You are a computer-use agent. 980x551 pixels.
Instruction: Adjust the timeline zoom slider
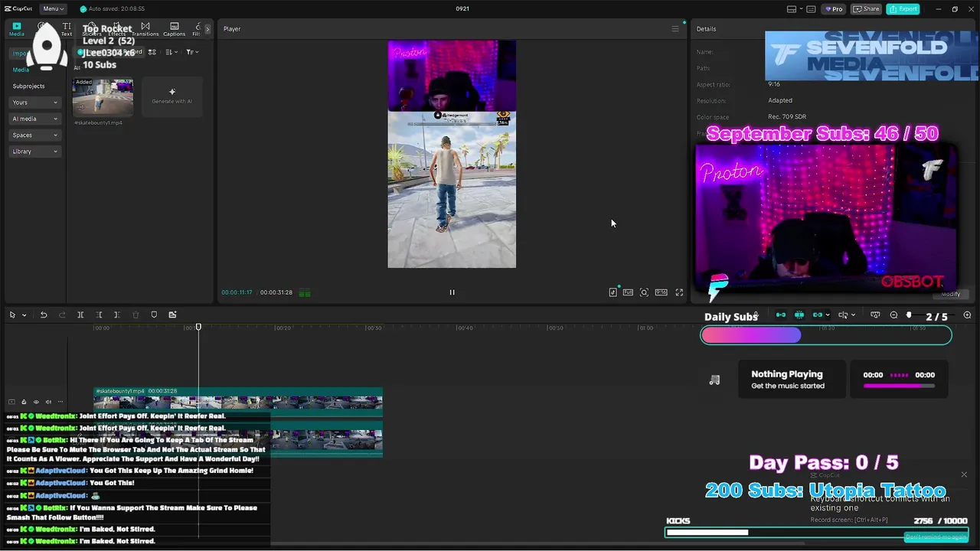[x=909, y=315]
